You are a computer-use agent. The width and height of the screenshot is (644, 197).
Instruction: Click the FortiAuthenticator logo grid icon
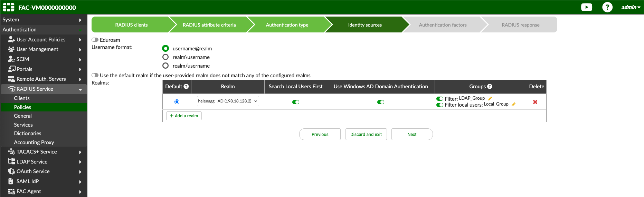point(9,7)
